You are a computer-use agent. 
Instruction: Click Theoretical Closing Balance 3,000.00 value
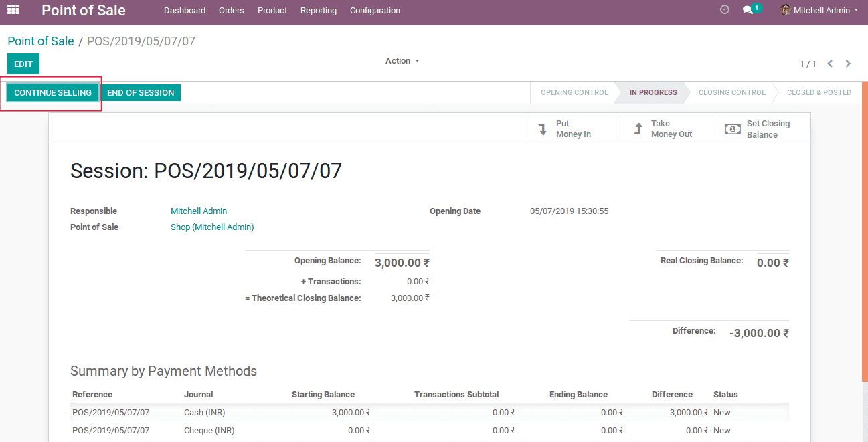pyautogui.click(x=410, y=298)
